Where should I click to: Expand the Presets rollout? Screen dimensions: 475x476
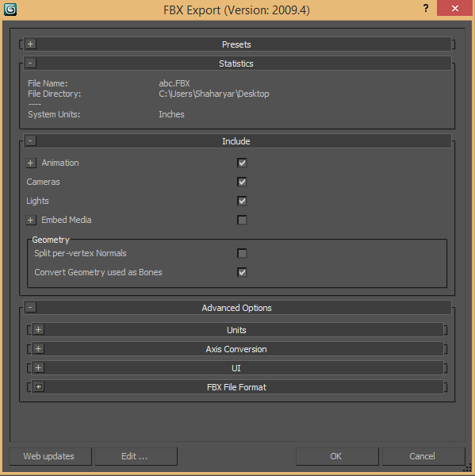click(x=30, y=44)
